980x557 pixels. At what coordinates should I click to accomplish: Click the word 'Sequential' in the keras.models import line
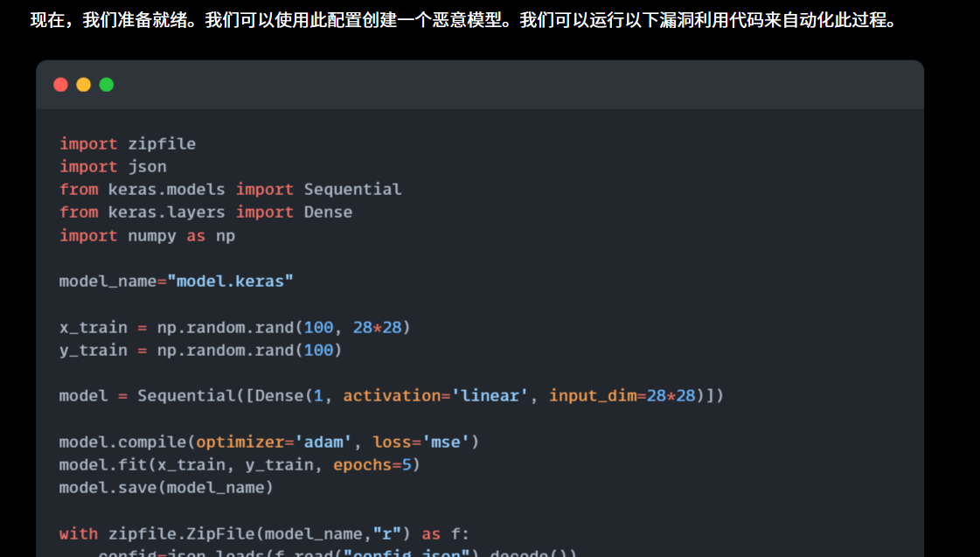pos(352,189)
